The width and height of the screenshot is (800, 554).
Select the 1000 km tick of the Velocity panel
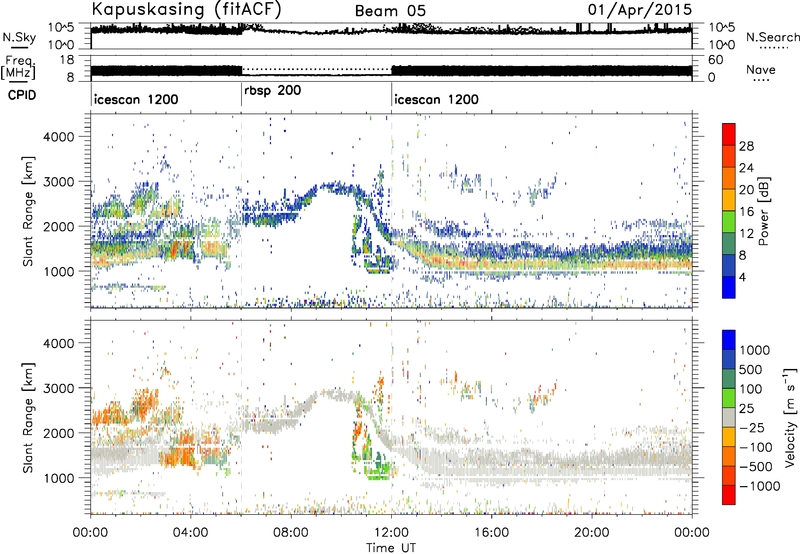[x=58, y=478]
